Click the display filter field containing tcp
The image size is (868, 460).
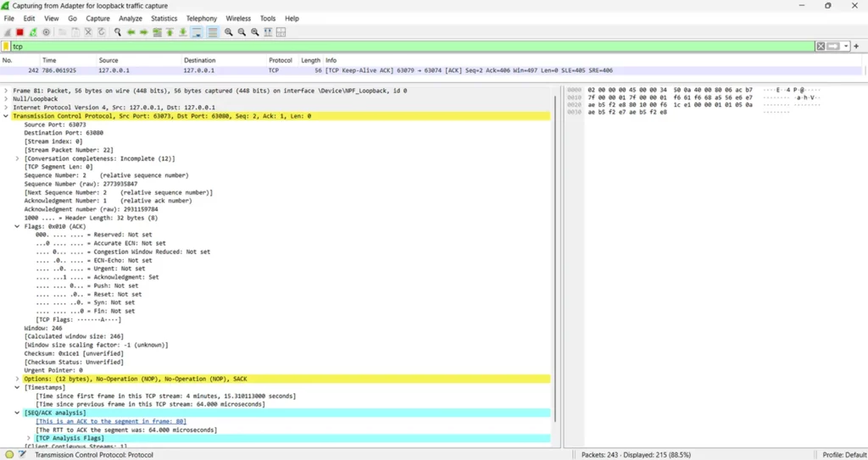[413, 47]
